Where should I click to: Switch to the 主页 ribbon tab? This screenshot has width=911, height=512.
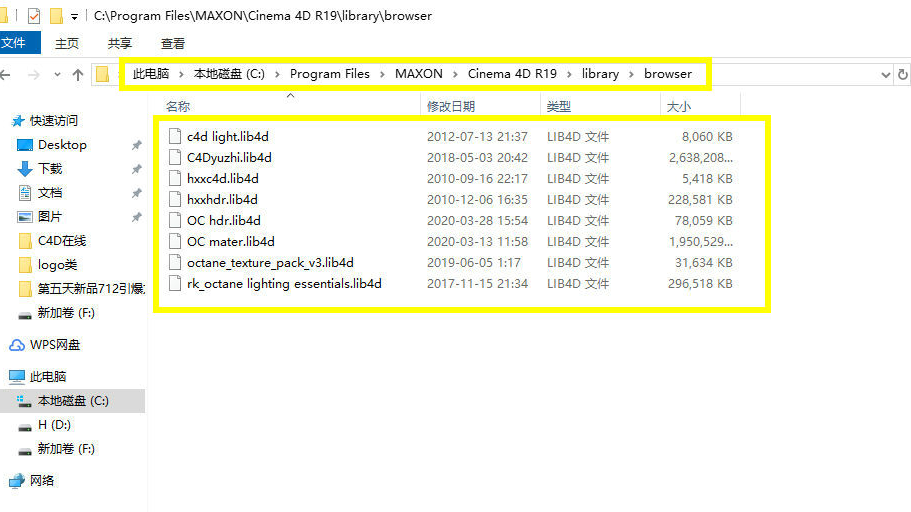coord(67,44)
